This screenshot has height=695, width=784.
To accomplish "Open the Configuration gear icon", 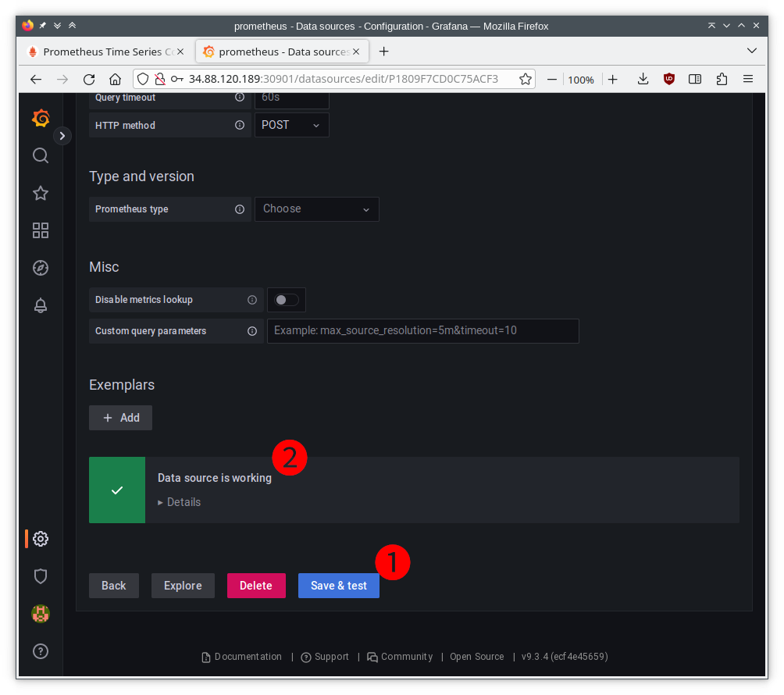I will [x=41, y=539].
